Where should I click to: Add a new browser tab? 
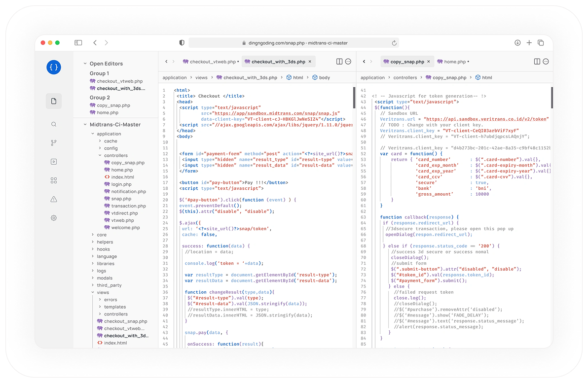pyautogui.click(x=529, y=43)
